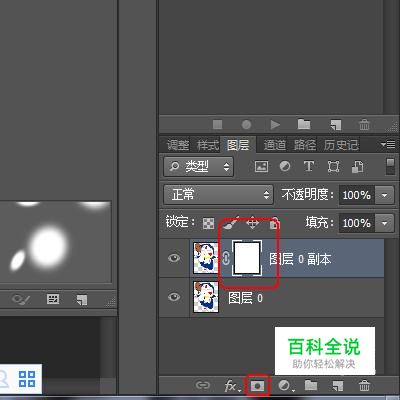Create a new brush preset
400x400 pixels.
click(82, 300)
